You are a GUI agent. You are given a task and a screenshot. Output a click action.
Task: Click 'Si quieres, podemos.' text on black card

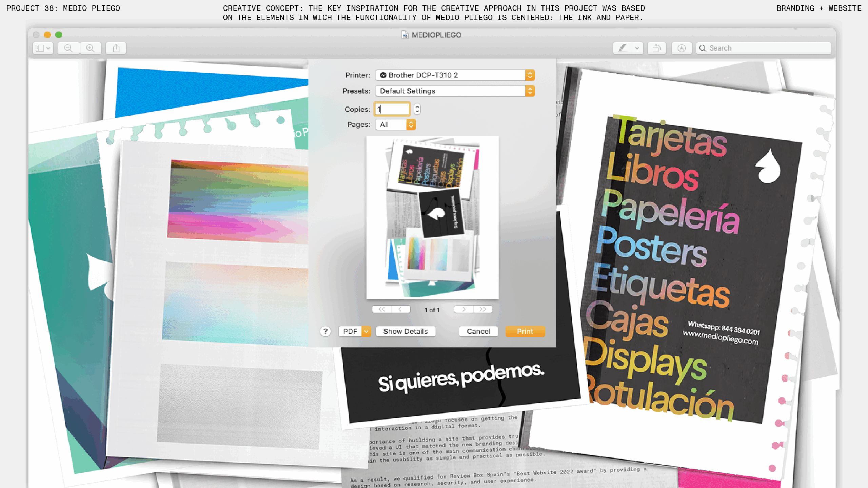point(461,377)
